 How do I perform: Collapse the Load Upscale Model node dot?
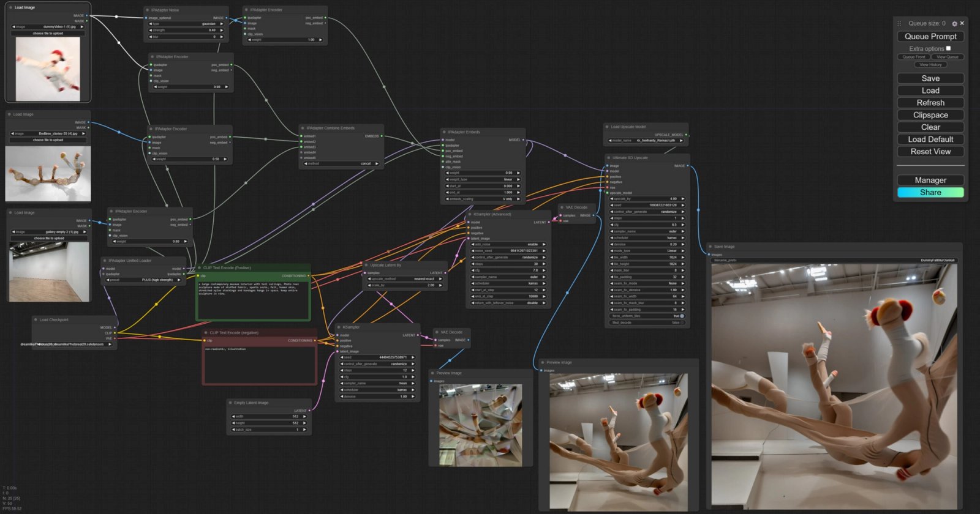(607, 127)
